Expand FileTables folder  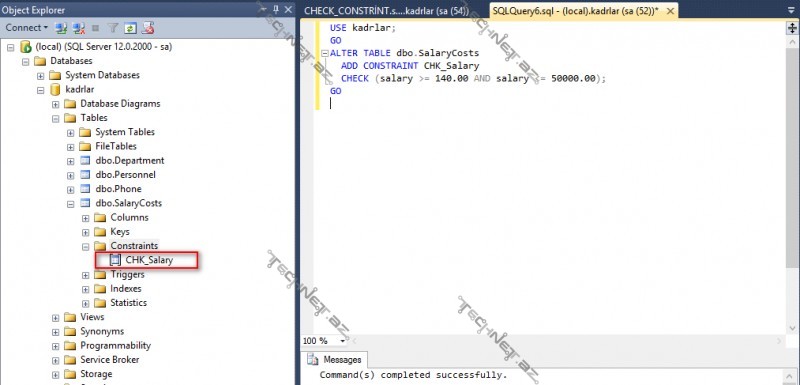[71, 147]
